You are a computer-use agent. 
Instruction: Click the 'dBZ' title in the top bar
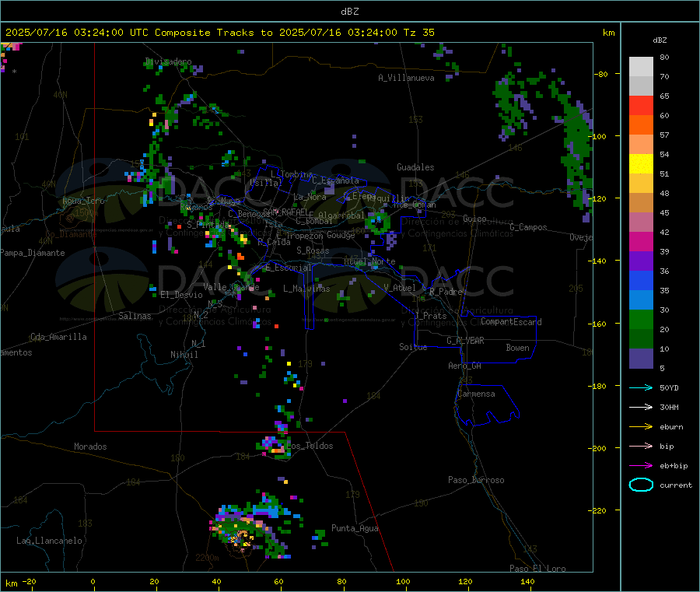click(349, 12)
